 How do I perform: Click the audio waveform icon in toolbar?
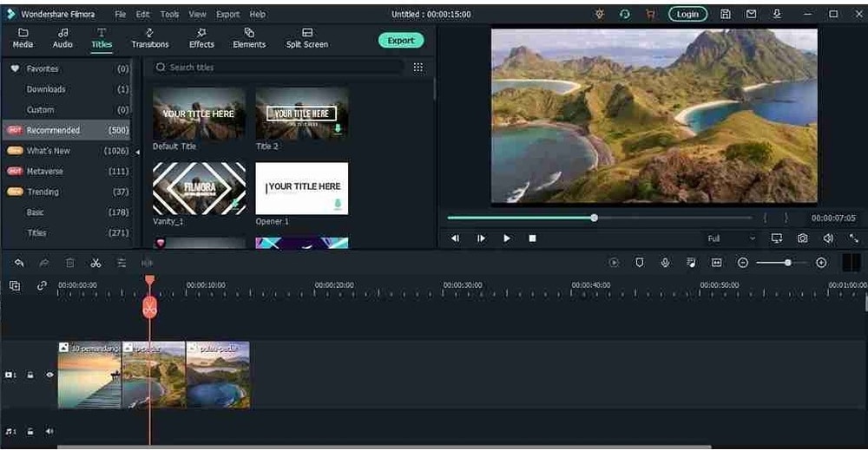[147, 263]
